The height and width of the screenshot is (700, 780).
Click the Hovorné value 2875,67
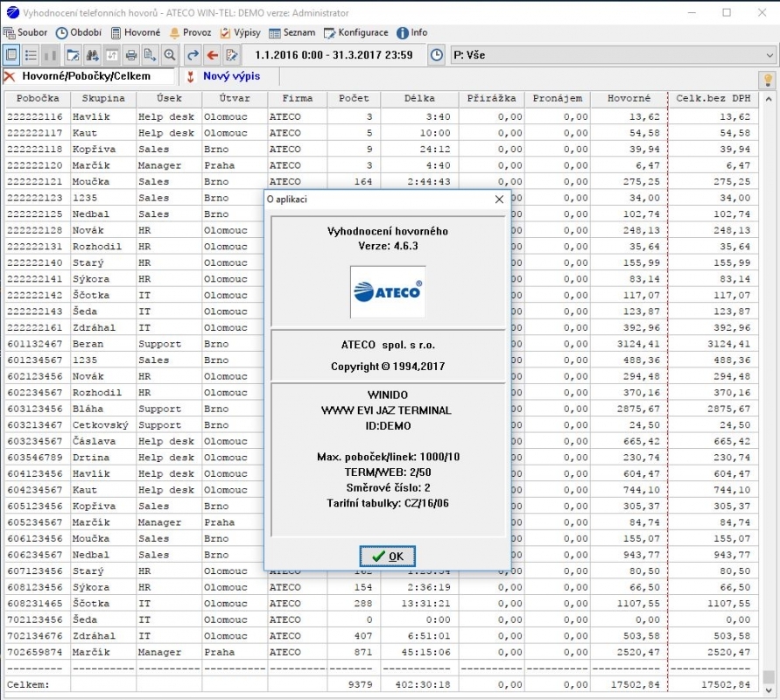click(638, 409)
